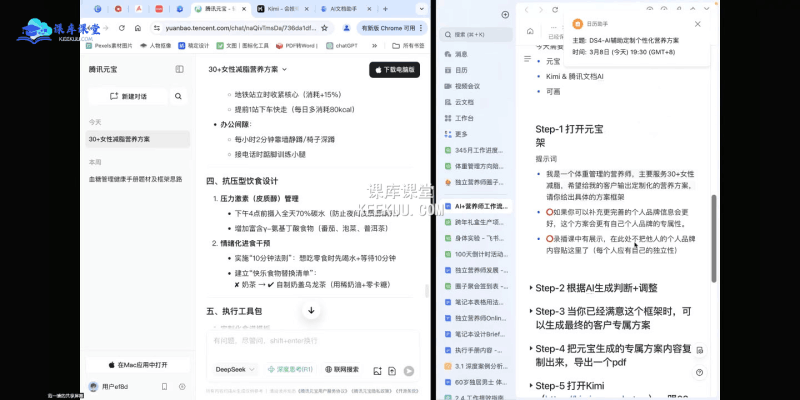Focus the 有问题,尽管问 chat input
This screenshot has width=800, height=400.
313,343
